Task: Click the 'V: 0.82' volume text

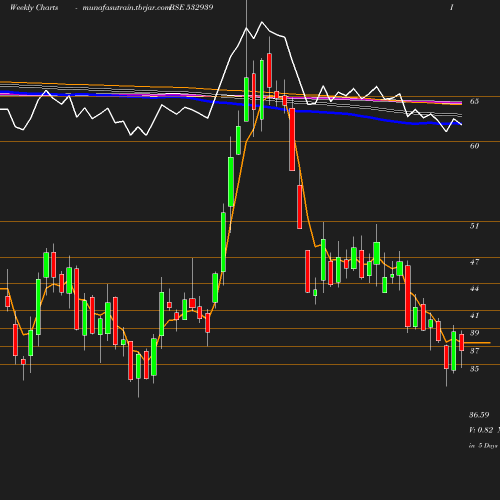Action: coord(481,430)
